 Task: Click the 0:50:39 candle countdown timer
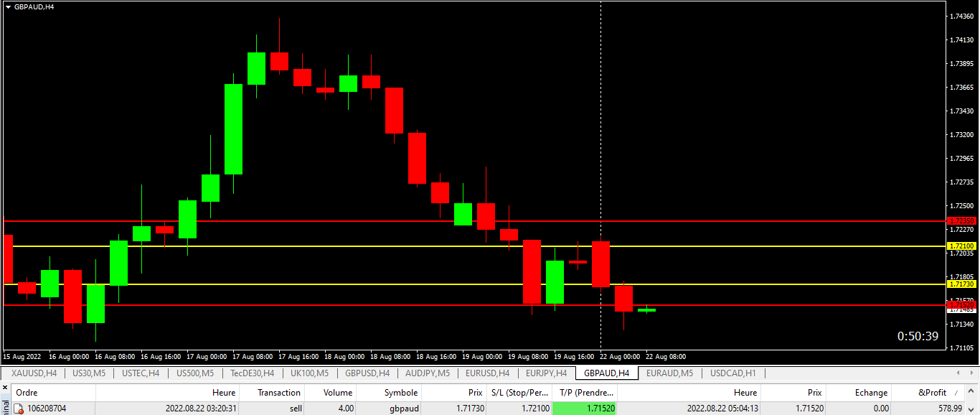point(918,336)
